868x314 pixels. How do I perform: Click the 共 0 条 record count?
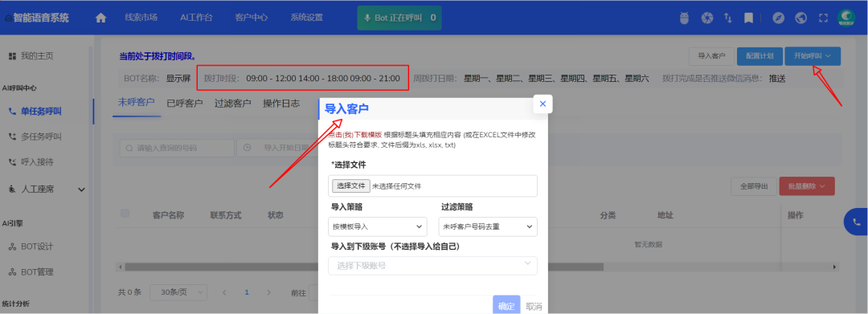[x=130, y=292]
